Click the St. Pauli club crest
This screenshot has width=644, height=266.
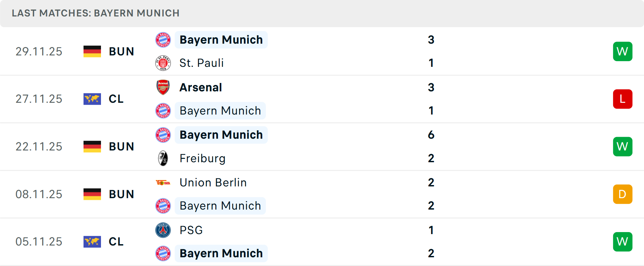(163, 63)
